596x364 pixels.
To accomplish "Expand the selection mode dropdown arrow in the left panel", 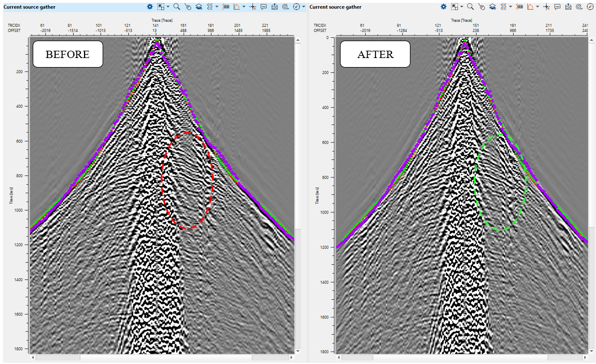I will click(168, 7).
